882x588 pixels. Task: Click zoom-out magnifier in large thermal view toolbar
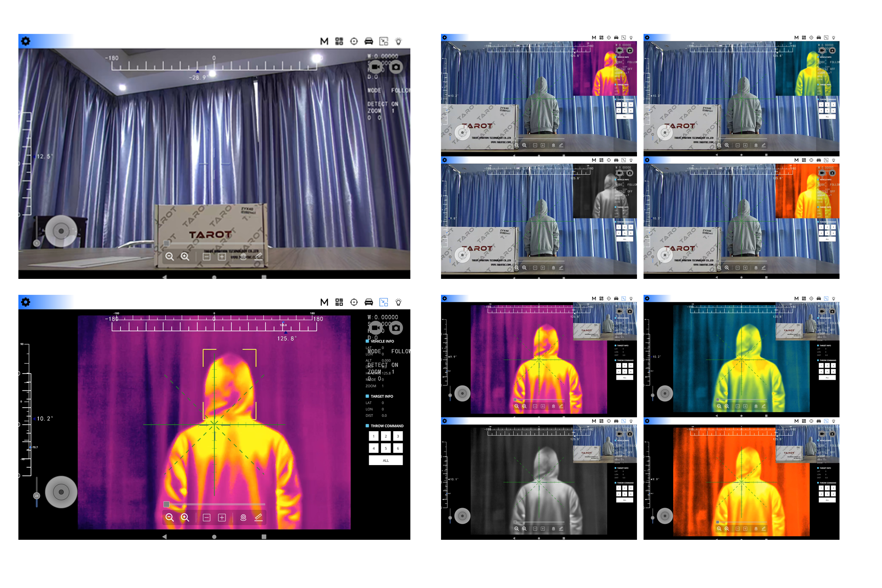[169, 517]
